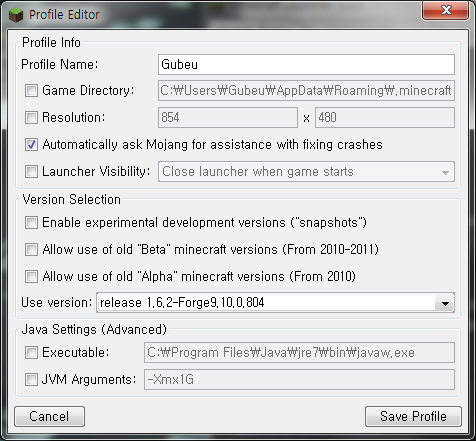Screen dimensions: 476x441
Task: Click the resolution width field showing 854
Action: tap(228, 117)
